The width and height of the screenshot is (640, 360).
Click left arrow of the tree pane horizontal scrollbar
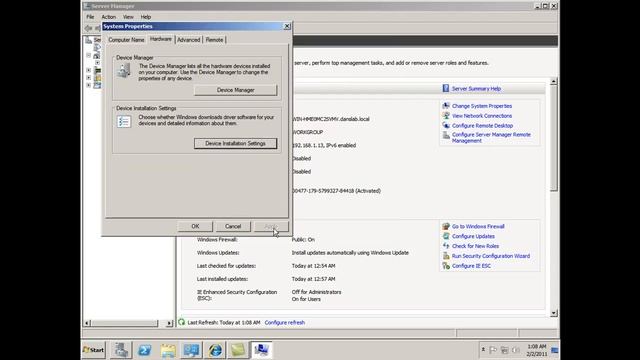click(87, 323)
